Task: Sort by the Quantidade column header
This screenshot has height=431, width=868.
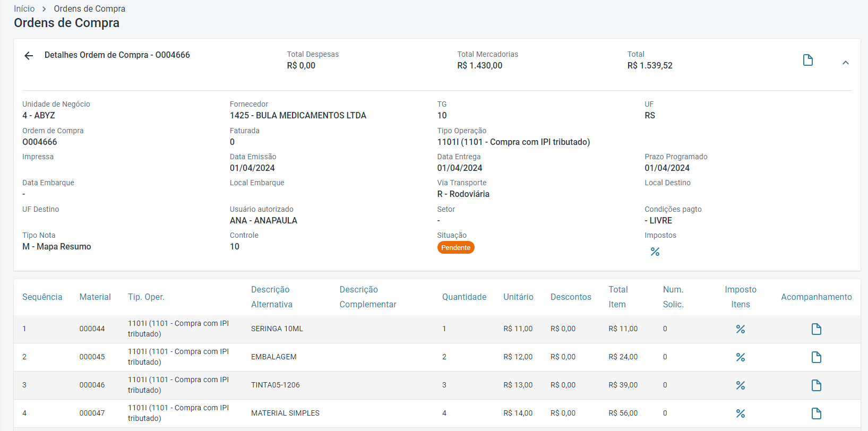Action: 464,297
